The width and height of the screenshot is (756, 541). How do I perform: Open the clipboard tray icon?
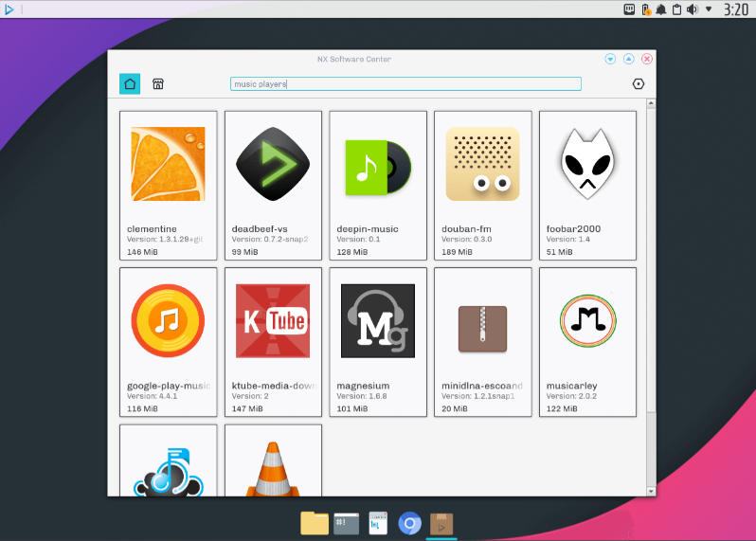pyautogui.click(x=677, y=9)
